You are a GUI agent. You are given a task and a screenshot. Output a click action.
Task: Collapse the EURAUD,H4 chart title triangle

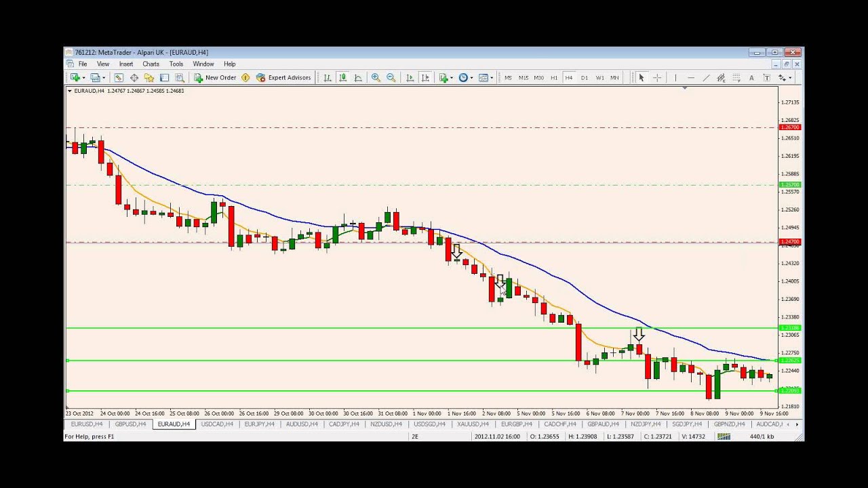pyautogui.click(x=70, y=91)
